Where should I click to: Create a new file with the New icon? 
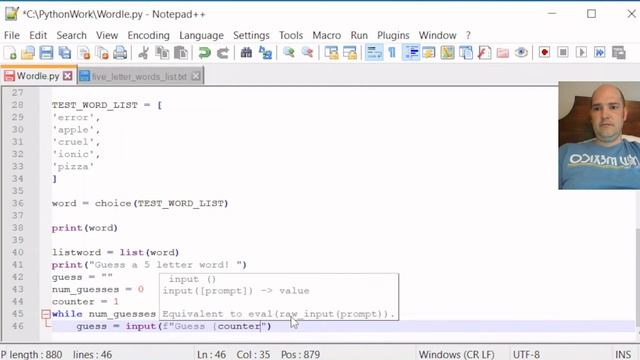[10, 53]
